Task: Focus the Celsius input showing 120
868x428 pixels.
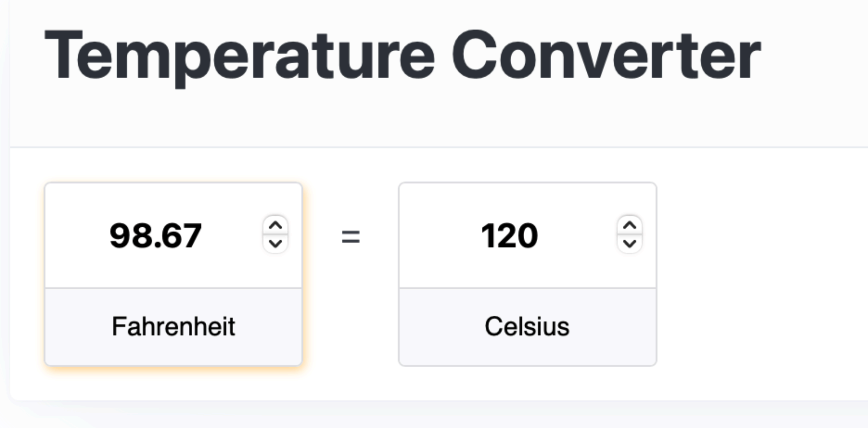Action: (x=510, y=235)
